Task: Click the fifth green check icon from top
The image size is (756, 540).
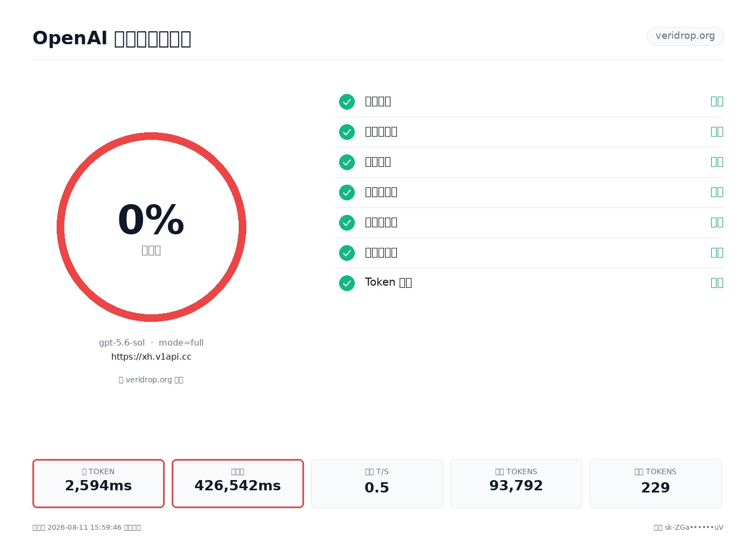Action: coord(347,222)
